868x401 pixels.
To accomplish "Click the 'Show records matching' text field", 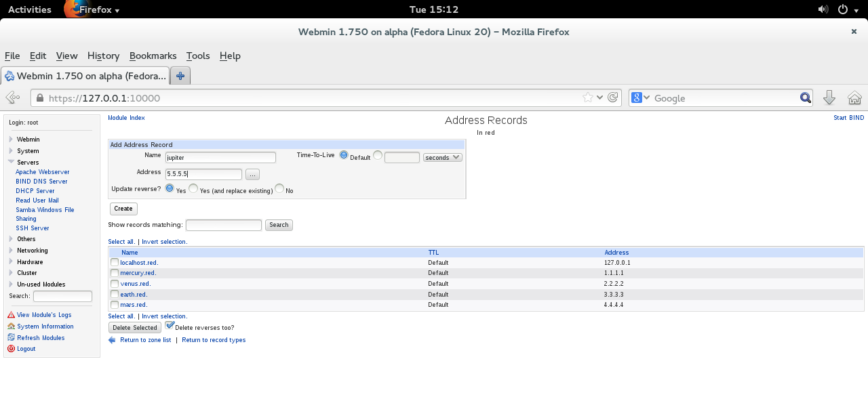I will (x=223, y=225).
